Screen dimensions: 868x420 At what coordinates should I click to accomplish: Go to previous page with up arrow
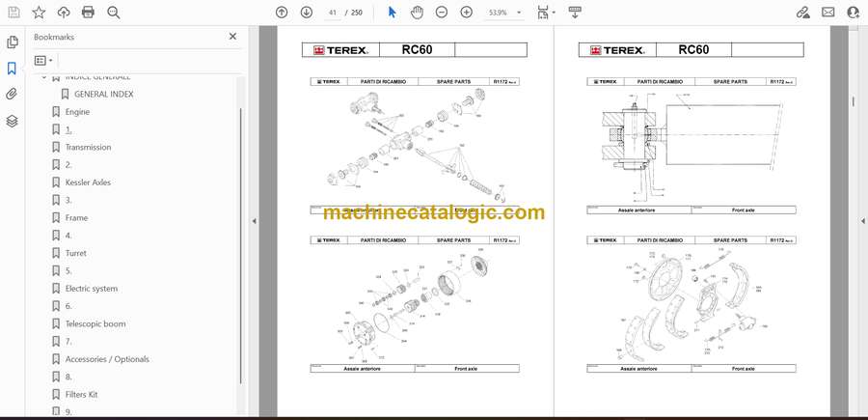click(x=282, y=13)
